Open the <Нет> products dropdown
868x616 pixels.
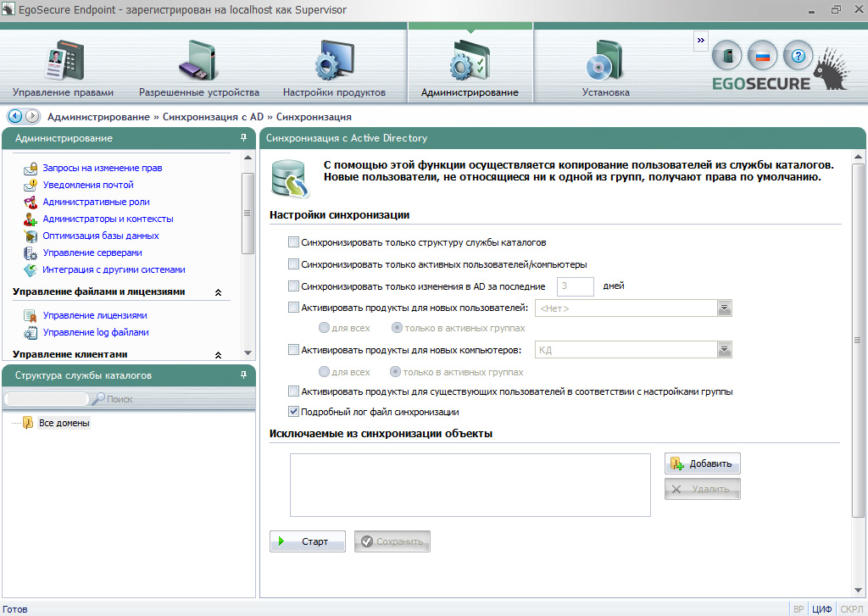pos(724,308)
